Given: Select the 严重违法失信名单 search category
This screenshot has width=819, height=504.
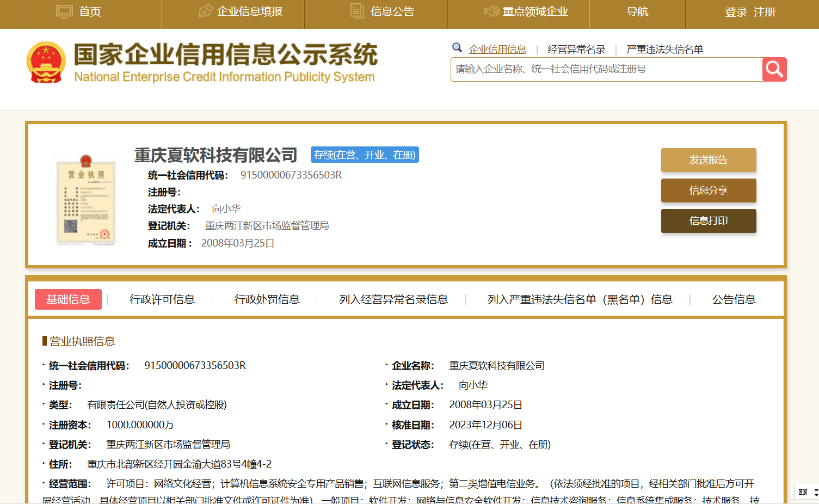Looking at the screenshot, I should (665, 50).
